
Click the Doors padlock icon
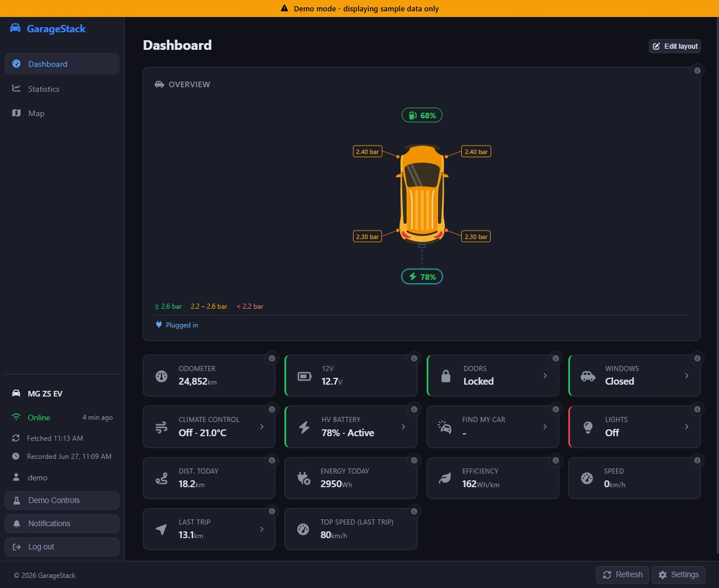[446, 376]
